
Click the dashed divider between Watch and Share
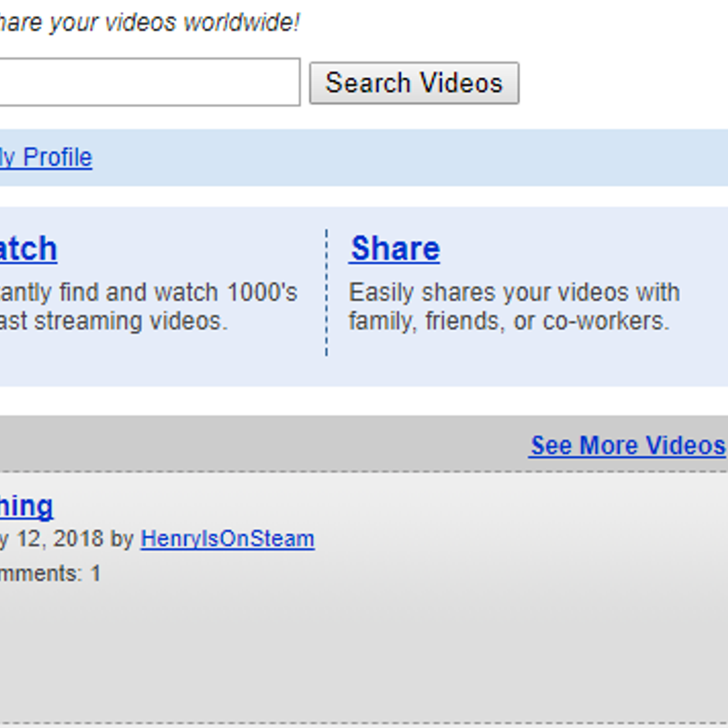point(326,292)
